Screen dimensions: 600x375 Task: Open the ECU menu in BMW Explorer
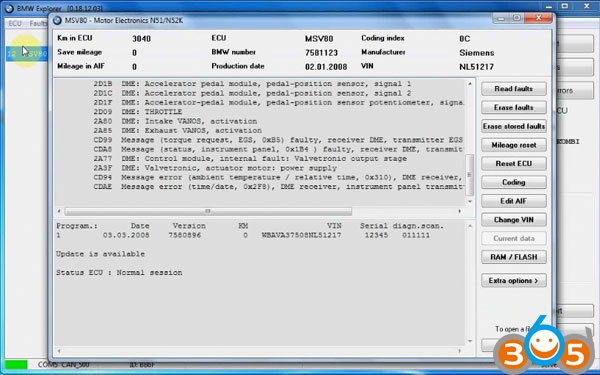[x=15, y=23]
